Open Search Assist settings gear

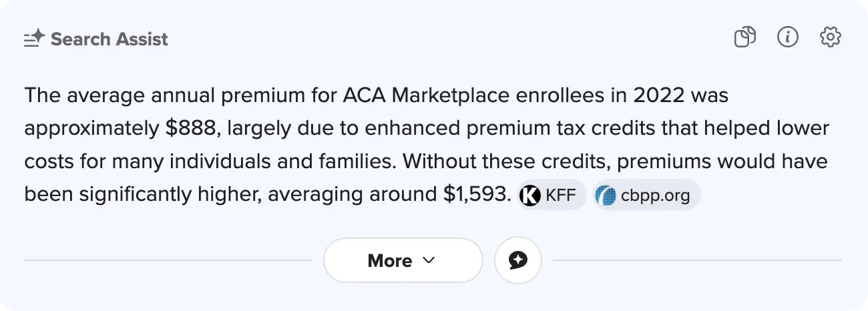pyautogui.click(x=831, y=37)
